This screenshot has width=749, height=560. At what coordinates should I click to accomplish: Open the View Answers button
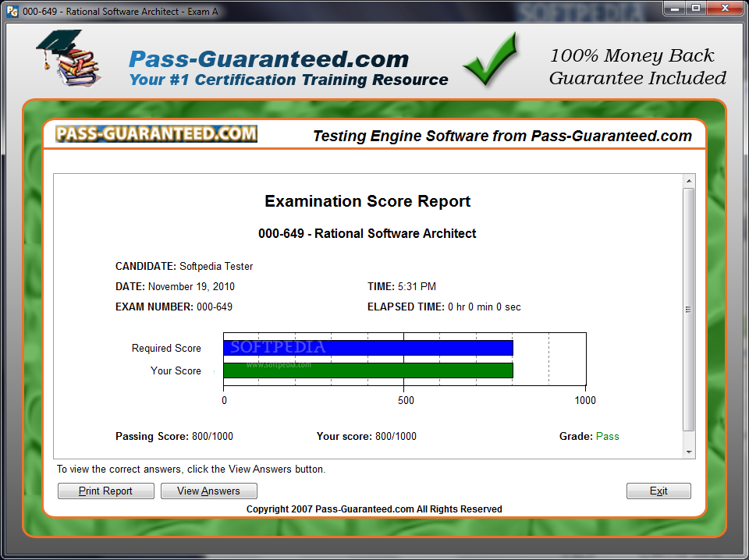click(209, 491)
